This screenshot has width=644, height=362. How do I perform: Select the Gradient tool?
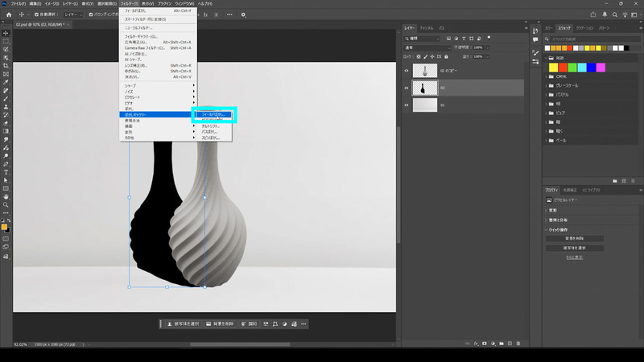tap(6, 131)
